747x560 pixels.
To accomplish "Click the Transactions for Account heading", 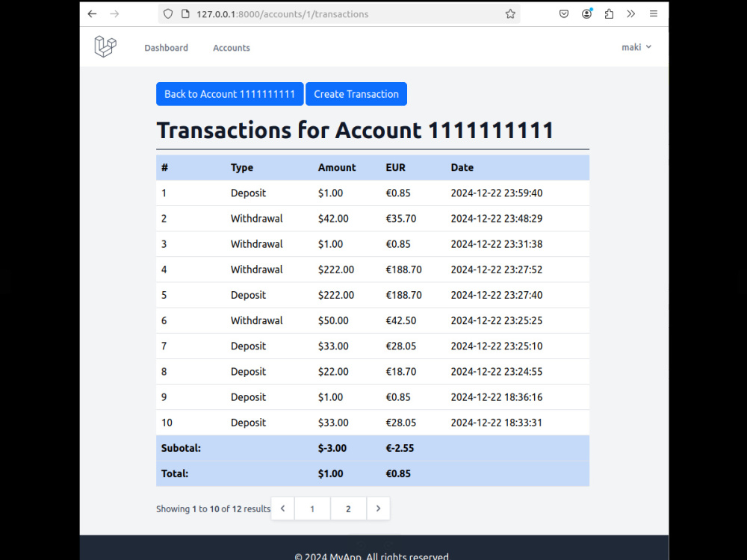I will [x=355, y=131].
